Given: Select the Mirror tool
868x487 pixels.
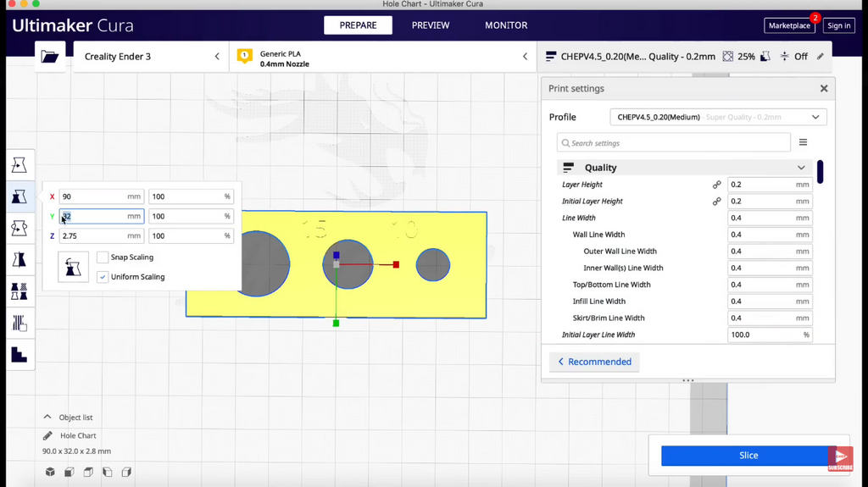Looking at the screenshot, I should (x=19, y=259).
